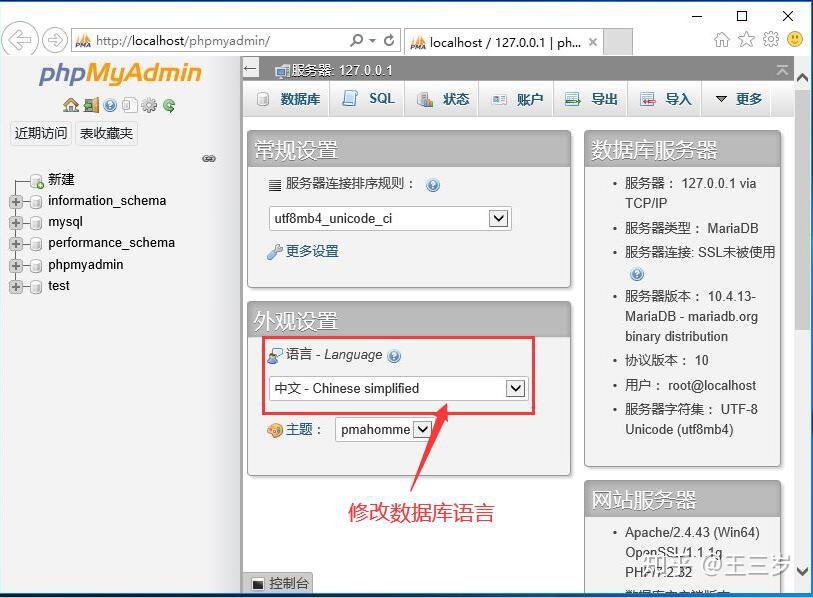Image resolution: width=813 pixels, height=598 pixels.
Task: Close the localhost browser tab
Action: [x=593, y=42]
